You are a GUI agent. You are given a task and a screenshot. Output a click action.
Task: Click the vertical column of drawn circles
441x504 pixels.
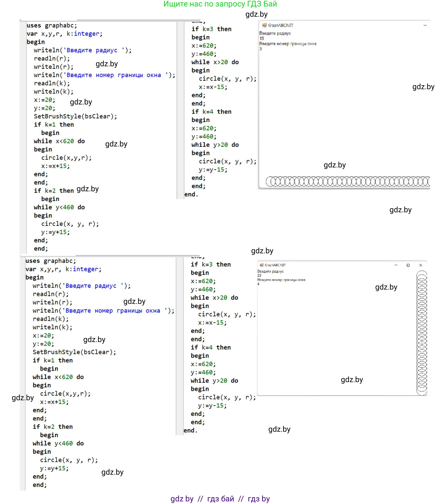[x=421, y=333]
